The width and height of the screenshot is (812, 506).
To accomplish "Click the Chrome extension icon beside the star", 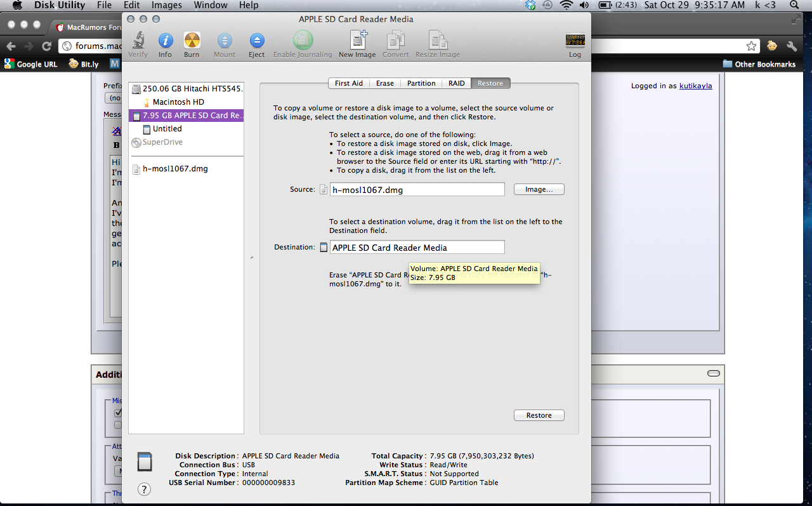I will pos(772,46).
